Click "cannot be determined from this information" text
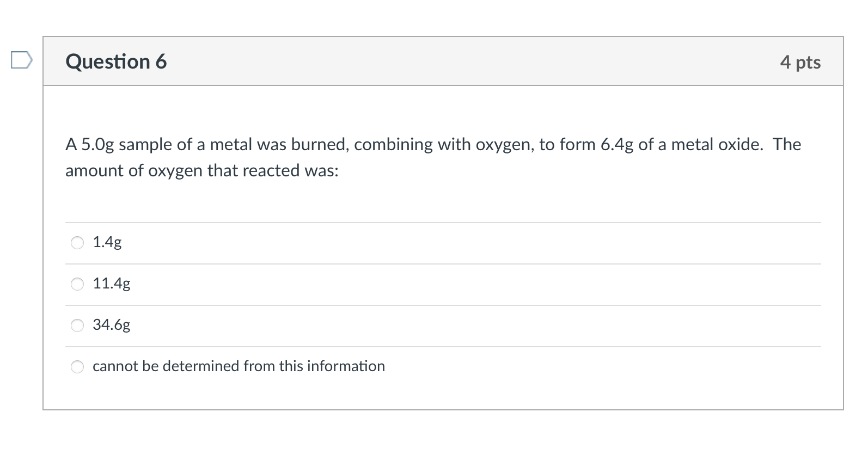Image resolution: width=868 pixels, height=455 pixels. [x=239, y=366]
